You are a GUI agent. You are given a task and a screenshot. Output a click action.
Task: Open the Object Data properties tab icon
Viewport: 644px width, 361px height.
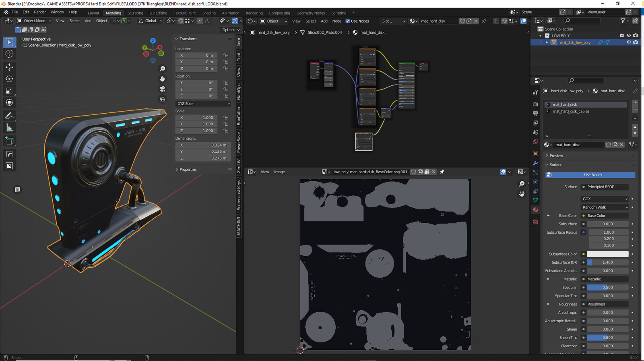point(535,200)
